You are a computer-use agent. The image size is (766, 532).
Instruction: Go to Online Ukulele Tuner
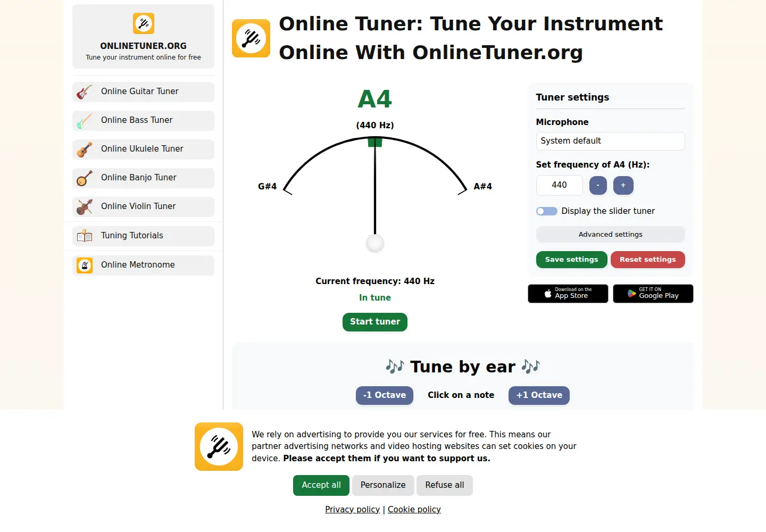coord(144,149)
